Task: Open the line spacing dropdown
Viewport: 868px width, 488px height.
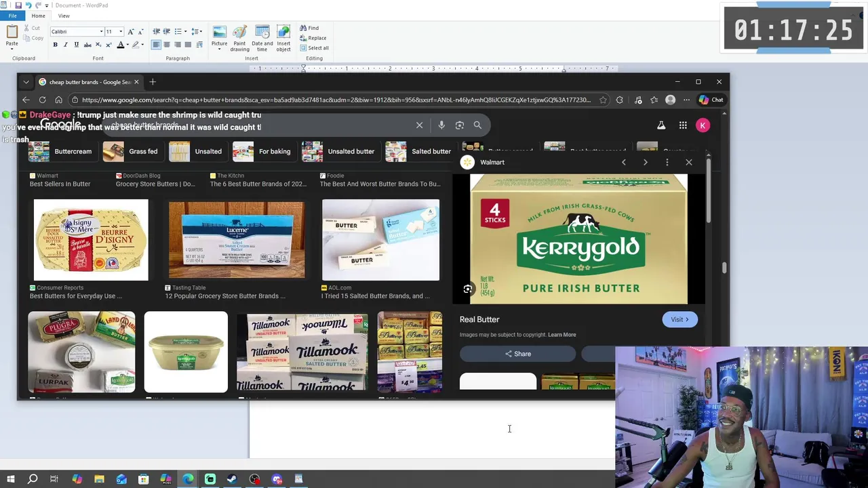Action: point(201,32)
